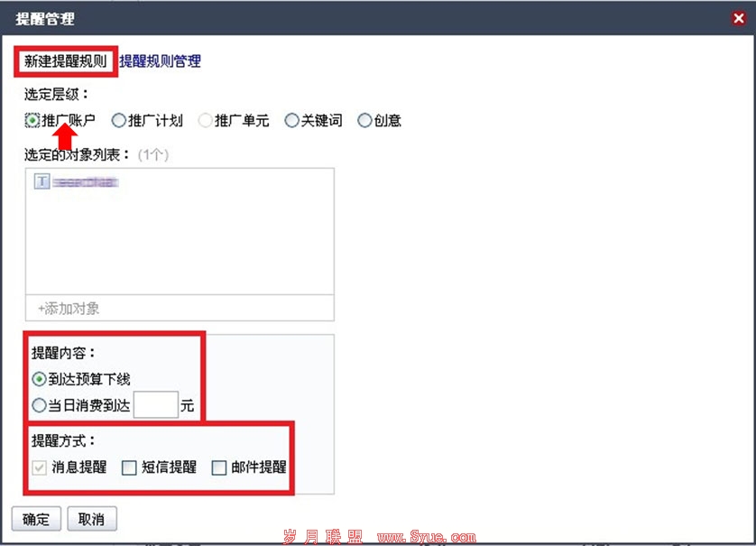Open the 提醒规则管理 tab

160,61
